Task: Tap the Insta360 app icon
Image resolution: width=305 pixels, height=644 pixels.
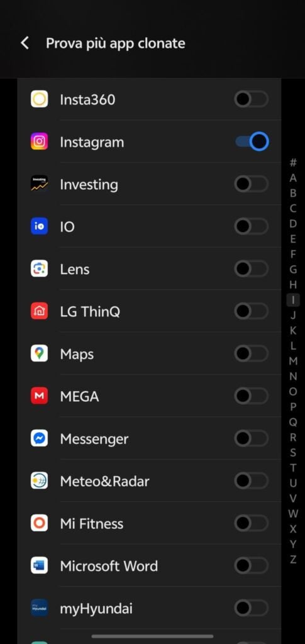Action: tap(40, 99)
